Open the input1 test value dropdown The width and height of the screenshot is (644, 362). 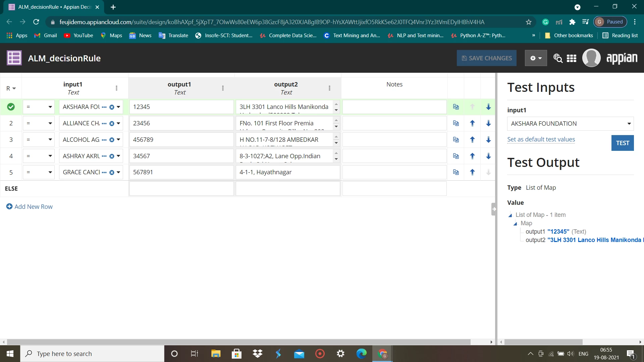pyautogui.click(x=570, y=124)
